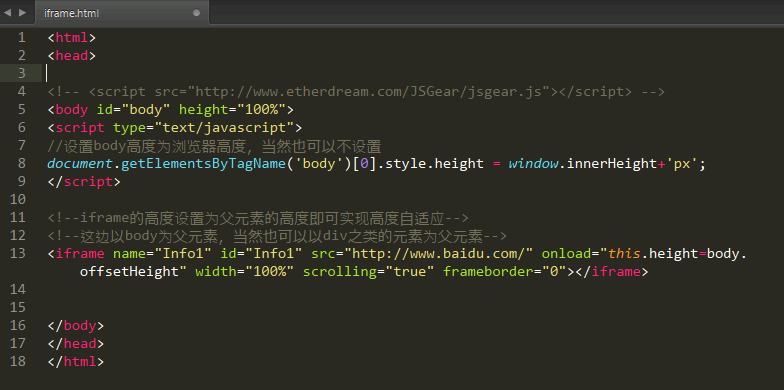Click line number 18 in gutter
Image resolution: width=784 pixels, height=390 pixels.
(18, 362)
